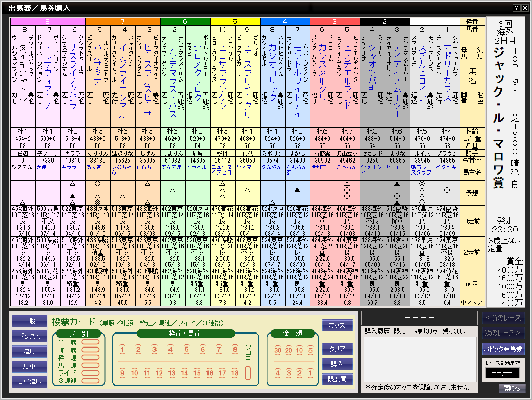
Task: Select amount 5 in the 金額 section
Action: point(304,350)
